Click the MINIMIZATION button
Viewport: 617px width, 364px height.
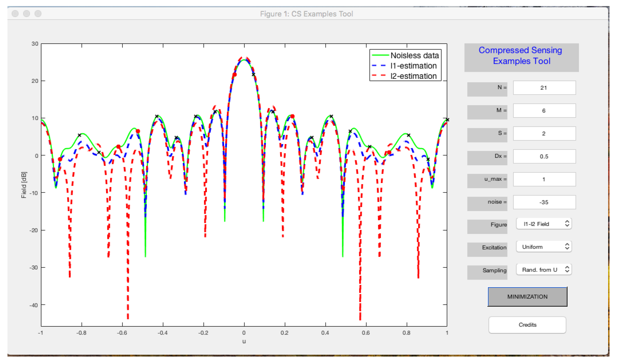[x=527, y=297]
